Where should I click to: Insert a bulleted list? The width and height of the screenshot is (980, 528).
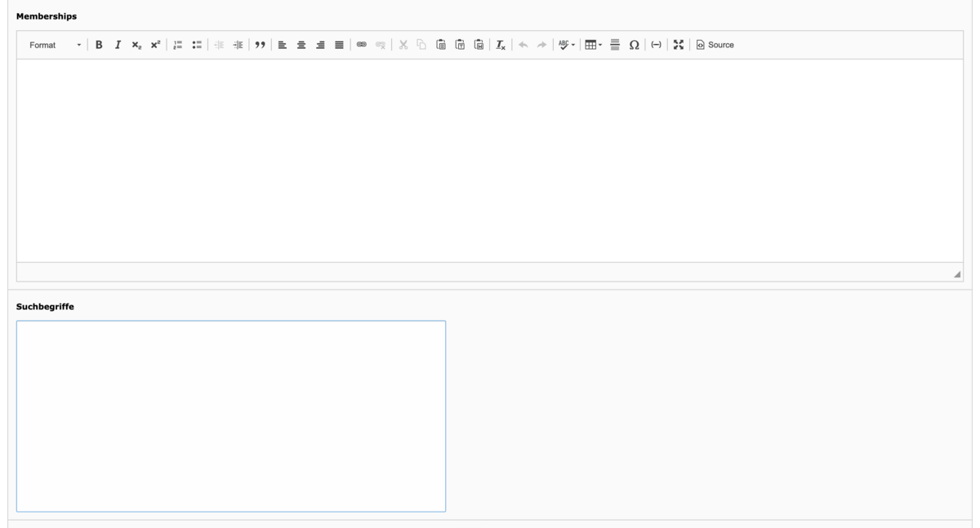click(197, 45)
